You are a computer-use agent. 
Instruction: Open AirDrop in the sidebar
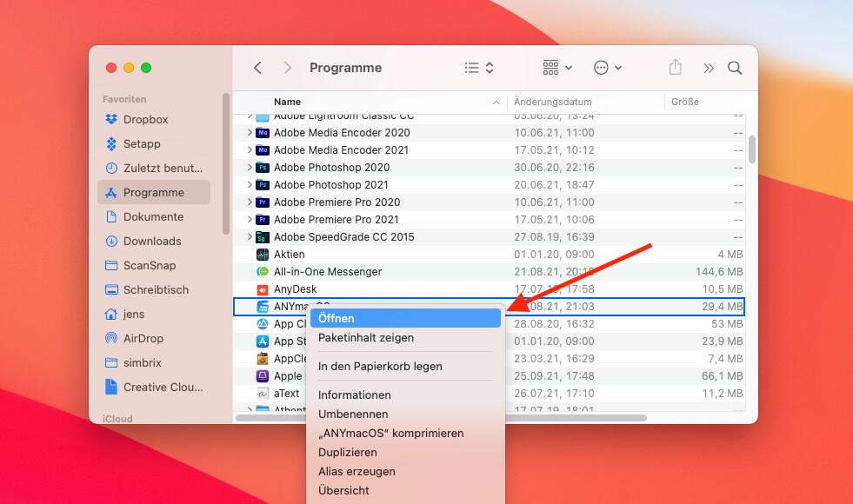pos(154,338)
